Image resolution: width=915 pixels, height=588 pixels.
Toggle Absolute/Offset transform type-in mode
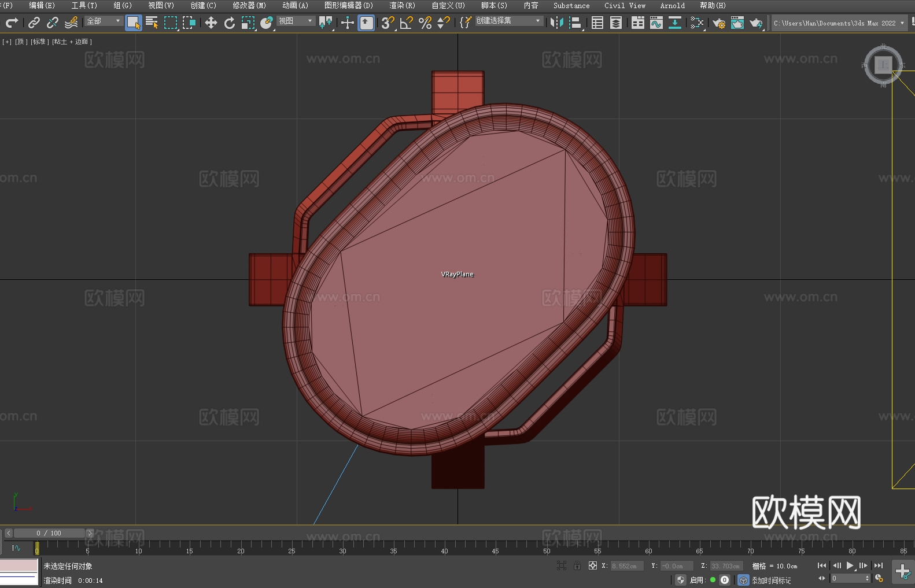point(593,565)
